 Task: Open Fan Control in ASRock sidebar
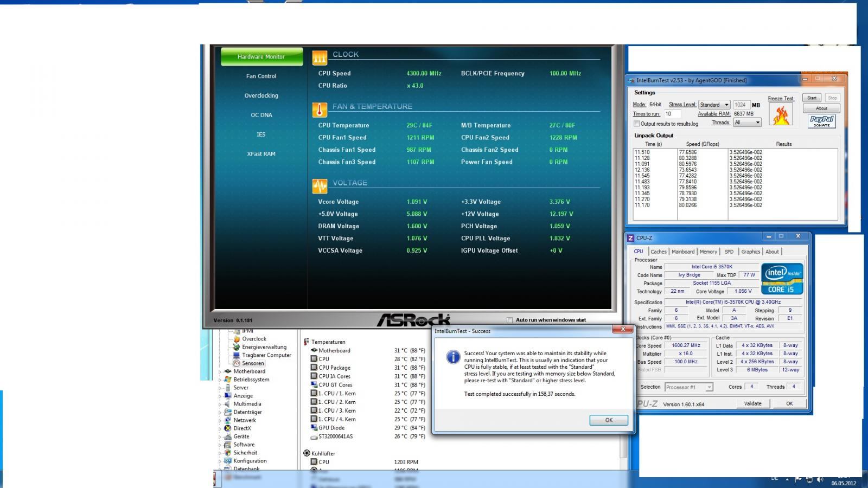pyautogui.click(x=261, y=76)
